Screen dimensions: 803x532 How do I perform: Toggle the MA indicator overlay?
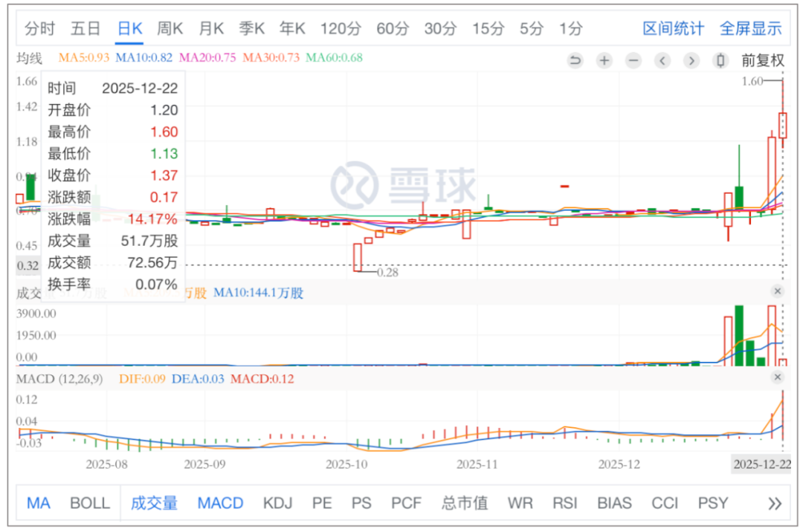coord(39,503)
